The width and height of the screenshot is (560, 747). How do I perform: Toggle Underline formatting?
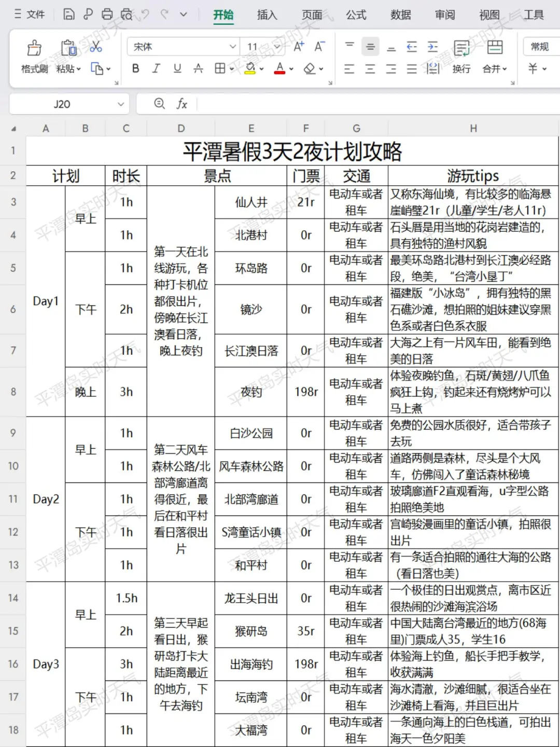tap(177, 68)
